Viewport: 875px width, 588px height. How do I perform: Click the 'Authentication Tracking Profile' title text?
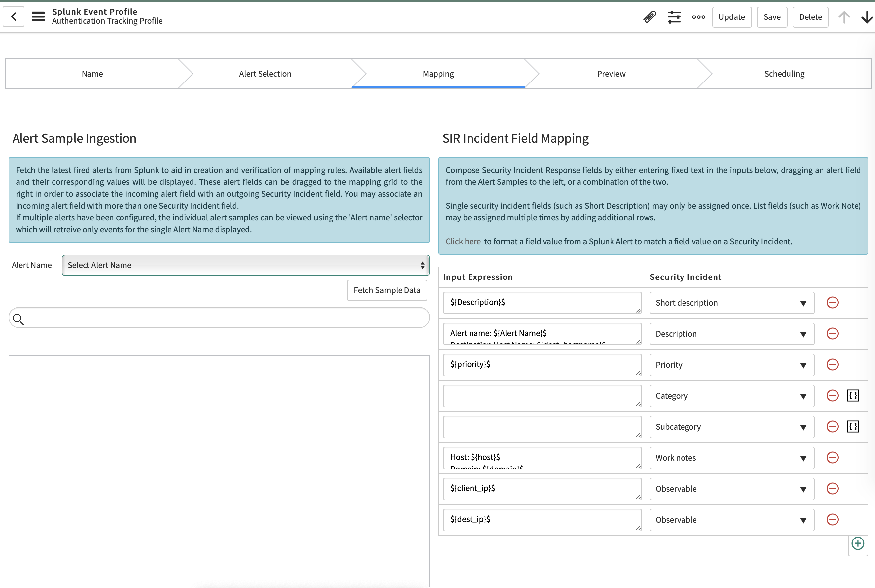(107, 21)
